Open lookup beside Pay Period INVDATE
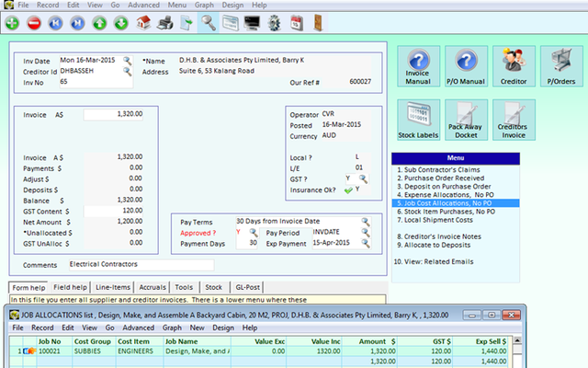 click(x=366, y=233)
